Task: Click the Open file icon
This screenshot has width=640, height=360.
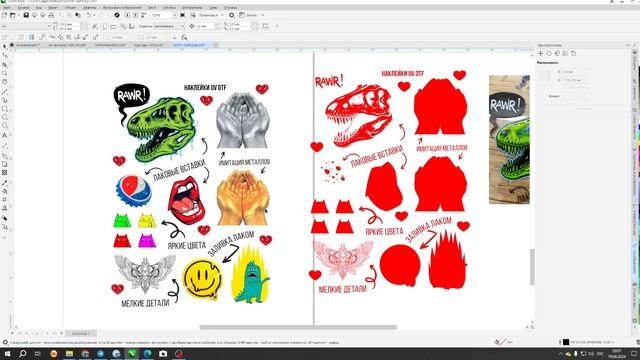Action: click(x=13, y=15)
